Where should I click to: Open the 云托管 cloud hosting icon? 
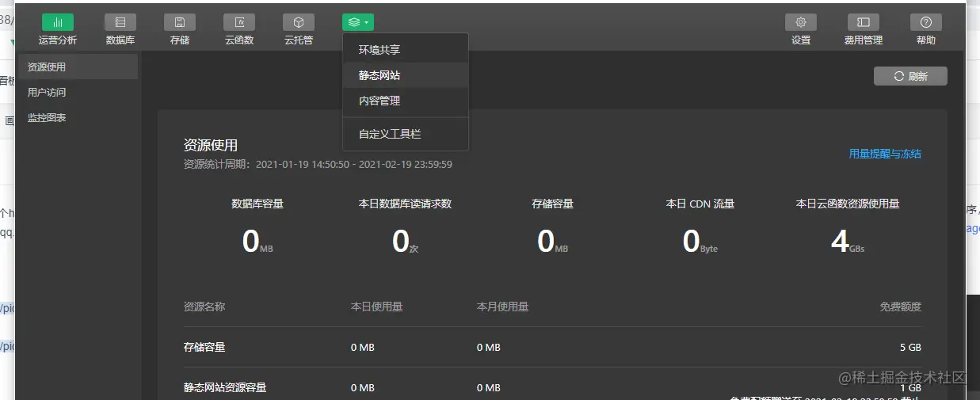tap(299, 22)
